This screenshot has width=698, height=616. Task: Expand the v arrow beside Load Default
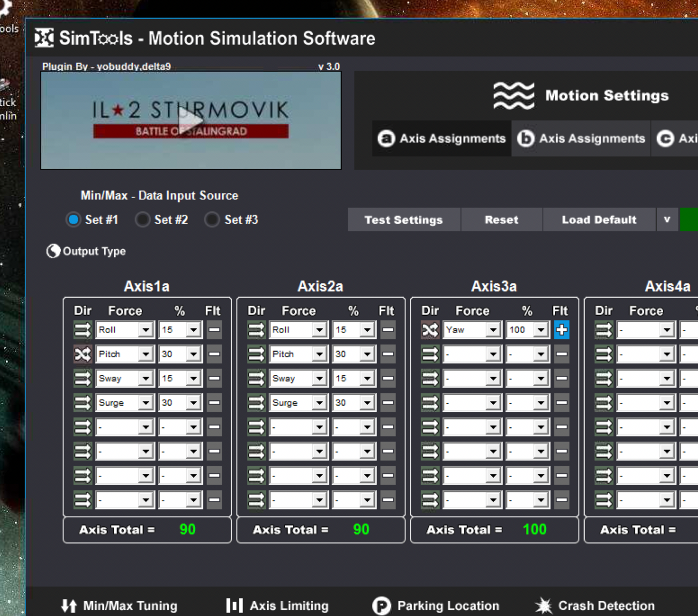(x=667, y=219)
